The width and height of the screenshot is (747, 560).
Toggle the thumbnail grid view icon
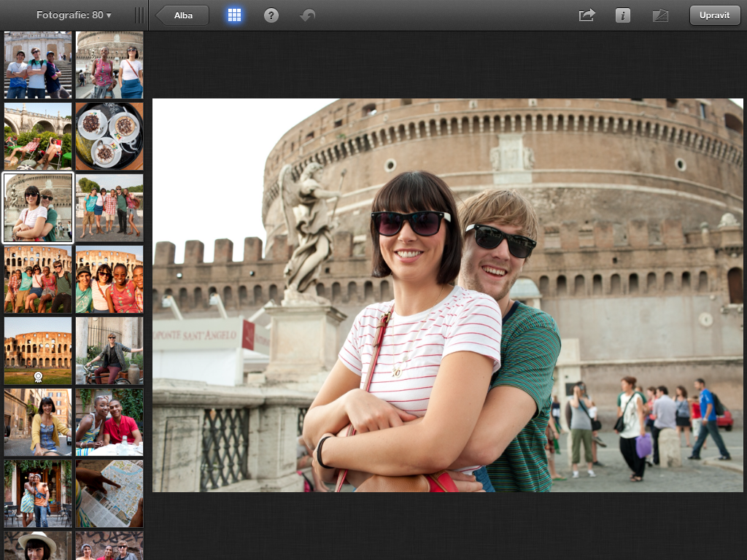coord(234,15)
